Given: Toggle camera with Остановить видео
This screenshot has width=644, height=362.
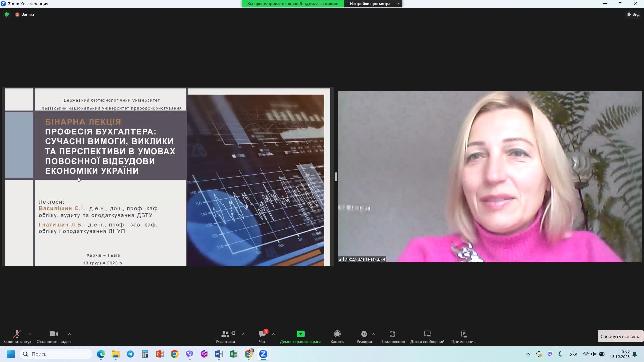Looking at the screenshot, I should [x=53, y=336].
